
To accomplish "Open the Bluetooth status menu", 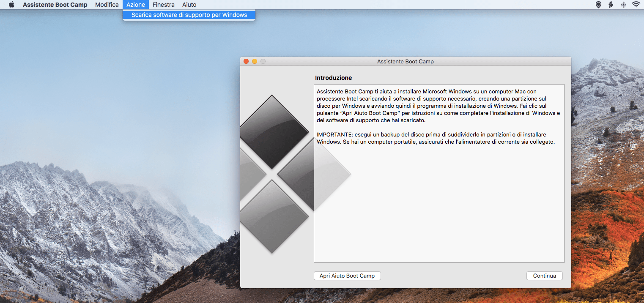I will [623, 5].
